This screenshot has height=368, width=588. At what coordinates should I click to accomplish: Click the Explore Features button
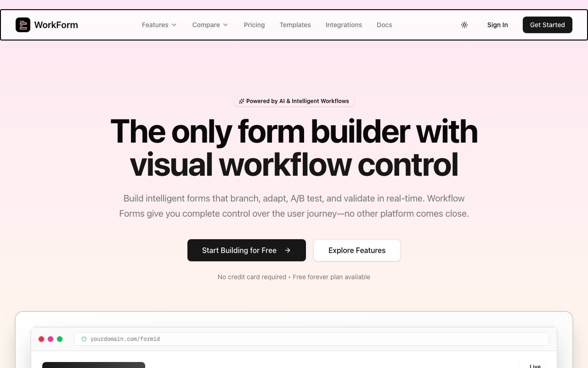click(x=357, y=250)
